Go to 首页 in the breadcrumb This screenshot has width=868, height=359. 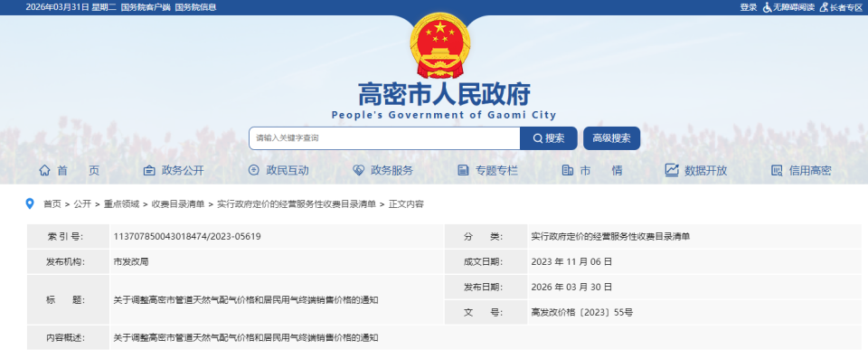click(52, 203)
